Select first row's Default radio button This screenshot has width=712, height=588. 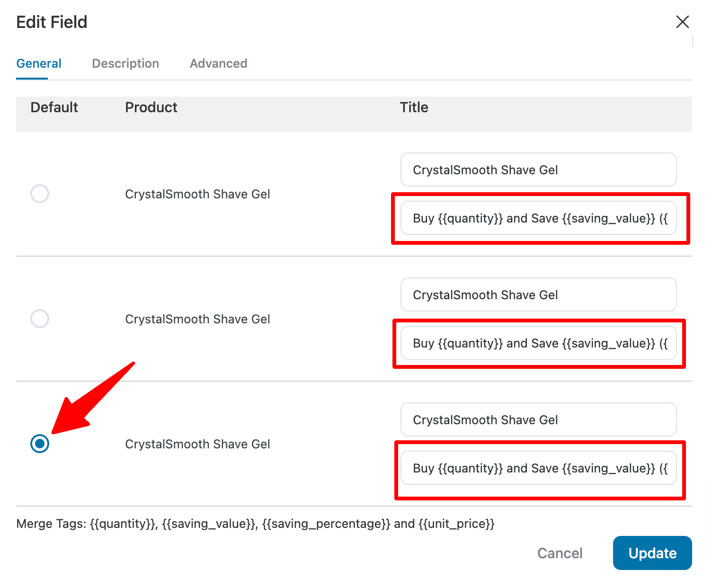click(x=40, y=194)
